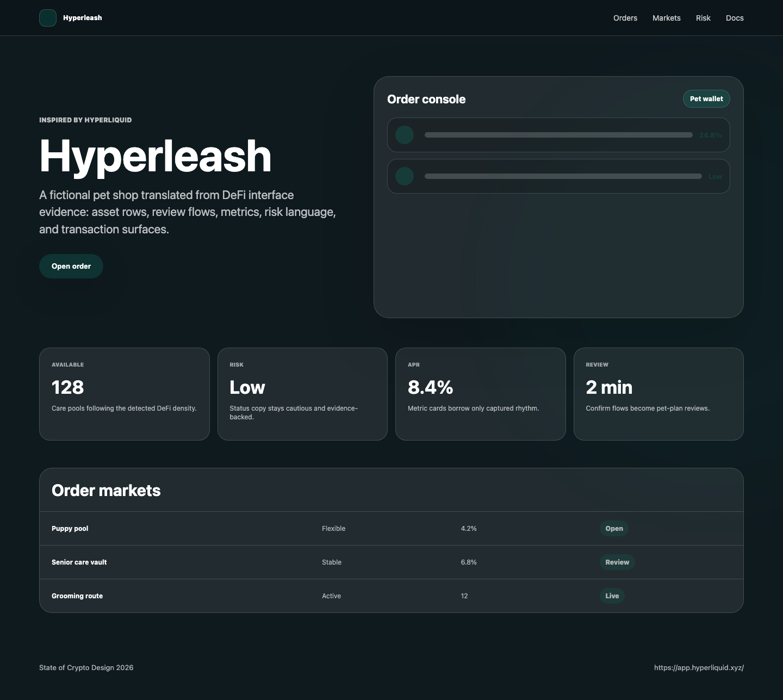Click the Senior care vault row name
Screen dimensions: 783x700
coord(79,562)
